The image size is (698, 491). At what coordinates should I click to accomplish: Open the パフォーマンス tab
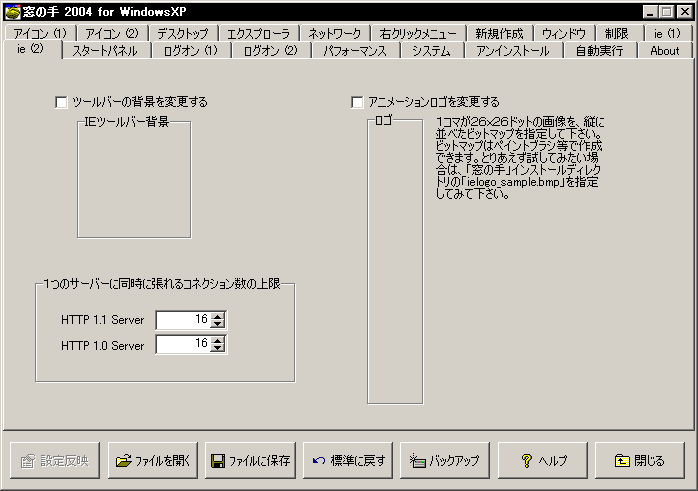pyautogui.click(x=355, y=50)
